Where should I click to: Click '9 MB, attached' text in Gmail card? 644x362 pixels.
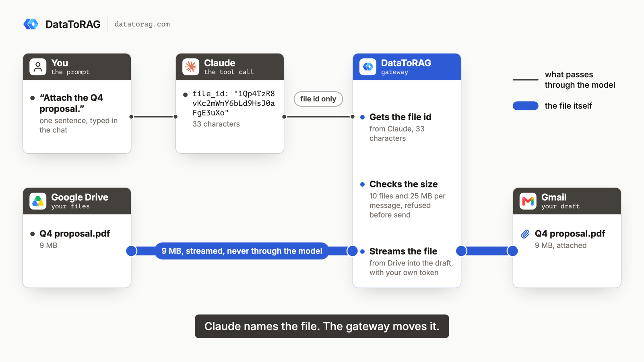pos(561,245)
